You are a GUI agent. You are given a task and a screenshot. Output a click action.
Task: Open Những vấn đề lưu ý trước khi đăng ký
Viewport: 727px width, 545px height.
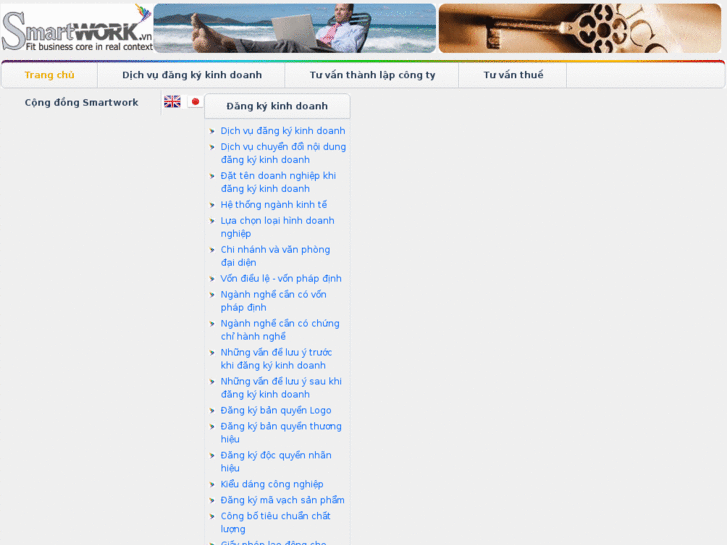click(276, 359)
